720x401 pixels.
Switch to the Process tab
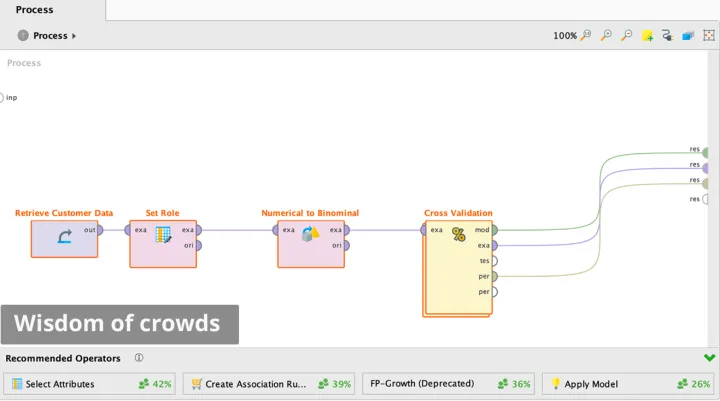pyautogui.click(x=35, y=10)
